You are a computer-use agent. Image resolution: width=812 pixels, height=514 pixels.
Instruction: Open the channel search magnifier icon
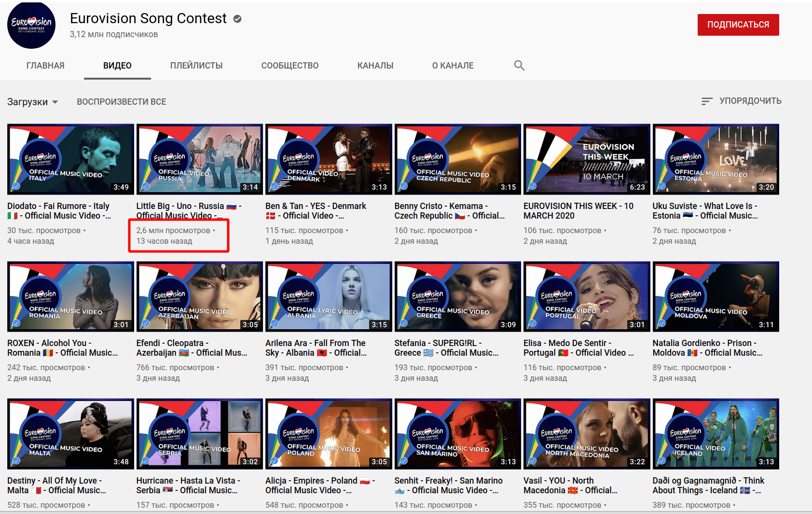[x=520, y=65]
